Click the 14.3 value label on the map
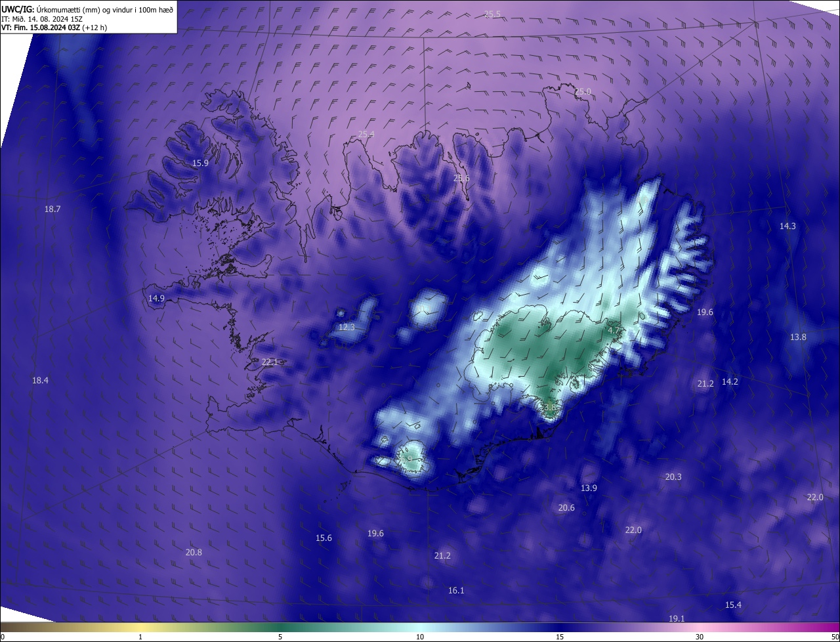840x642 pixels. tap(787, 226)
